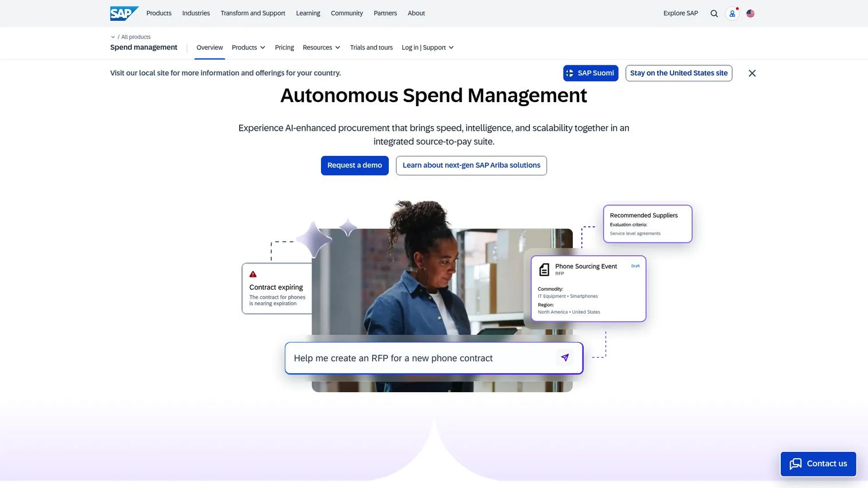
Task: Go to All products breadcrumb link
Action: click(x=136, y=37)
